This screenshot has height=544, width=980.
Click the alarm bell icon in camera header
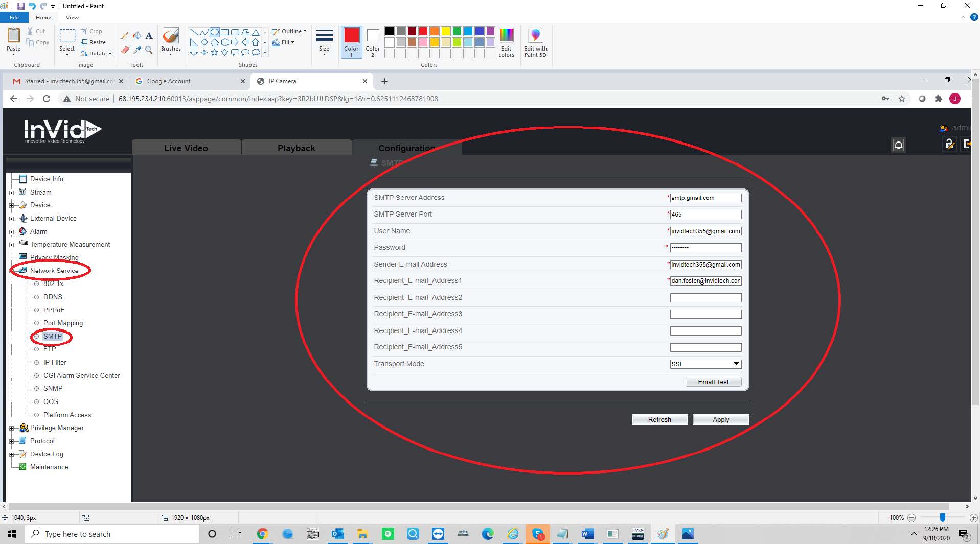coord(898,146)
